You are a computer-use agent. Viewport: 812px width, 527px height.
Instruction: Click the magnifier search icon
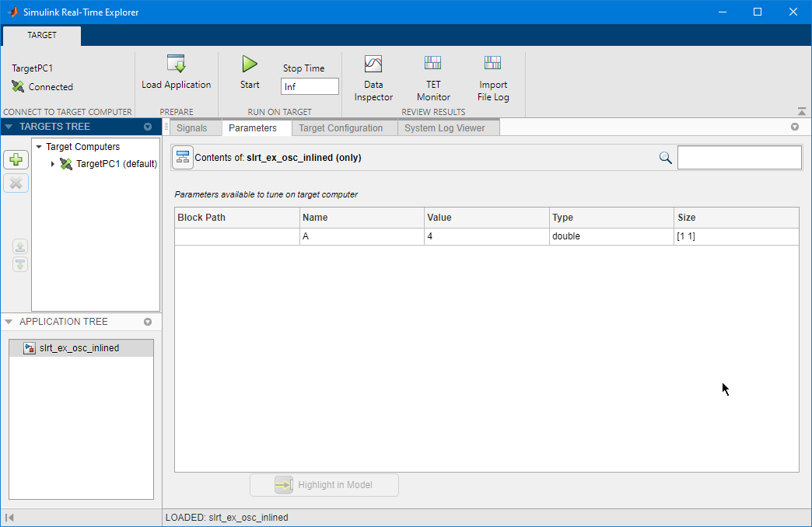(666, 158)
